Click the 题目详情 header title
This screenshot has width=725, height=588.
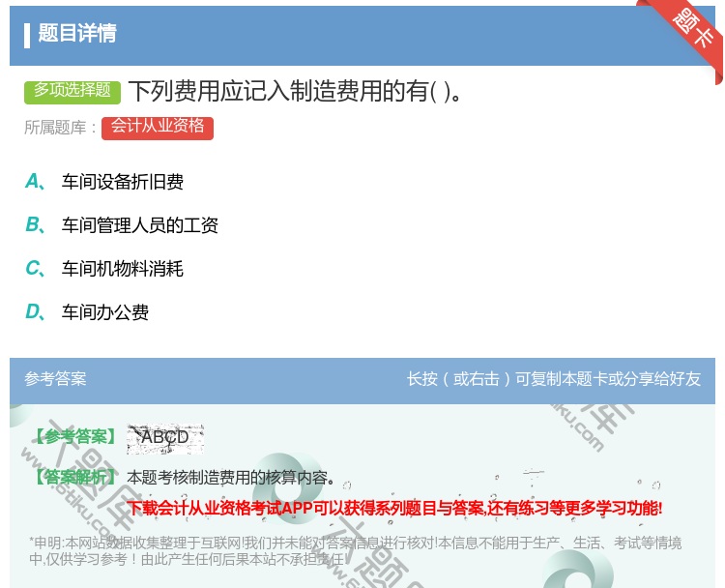click(77, 33)
